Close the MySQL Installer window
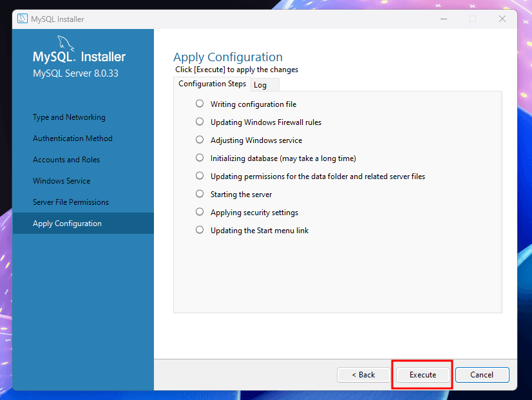 click(502, 19)
